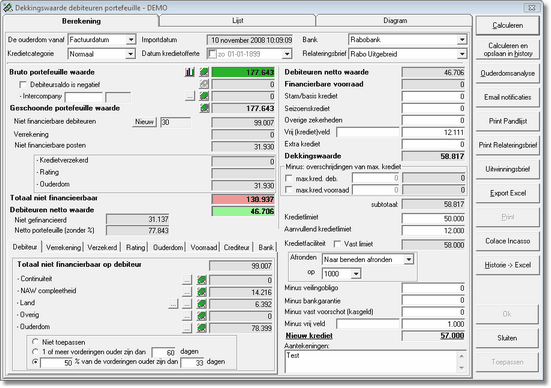Click green icon next to Bruto portefeuille waarde
The width and height of the screenshot is (551, 388).
204,72
